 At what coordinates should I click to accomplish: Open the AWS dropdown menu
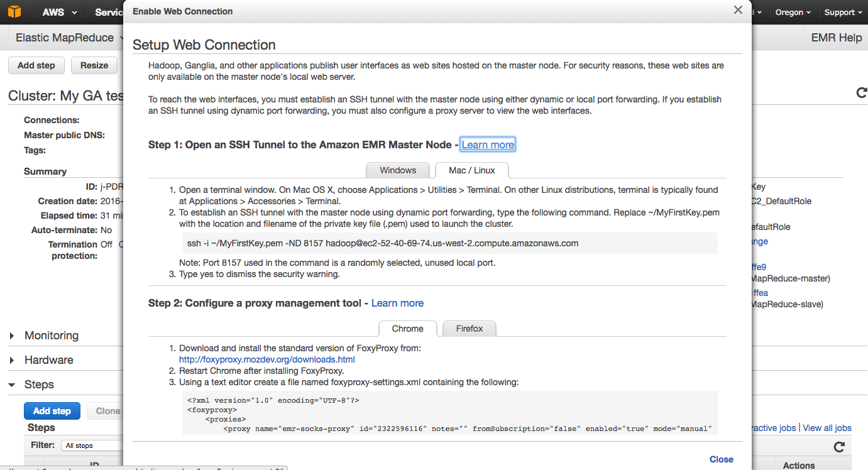[60, 12]
